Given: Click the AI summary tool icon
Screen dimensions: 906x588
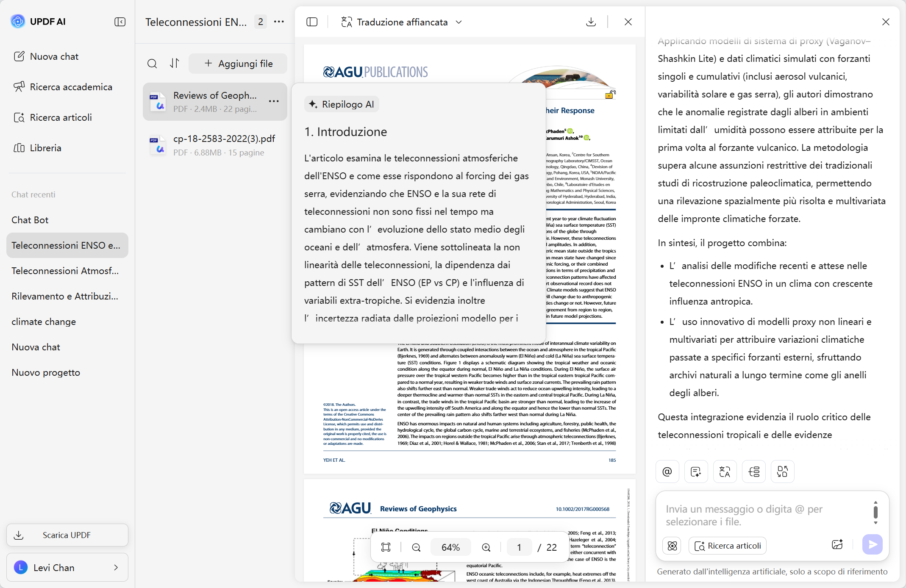Looking at the screenshot, I should point(696,472).
